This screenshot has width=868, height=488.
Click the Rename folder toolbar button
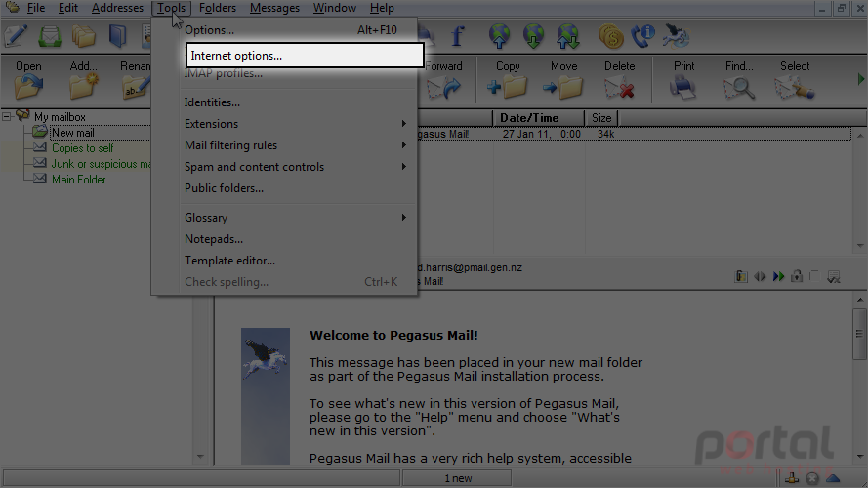point(135,80)
